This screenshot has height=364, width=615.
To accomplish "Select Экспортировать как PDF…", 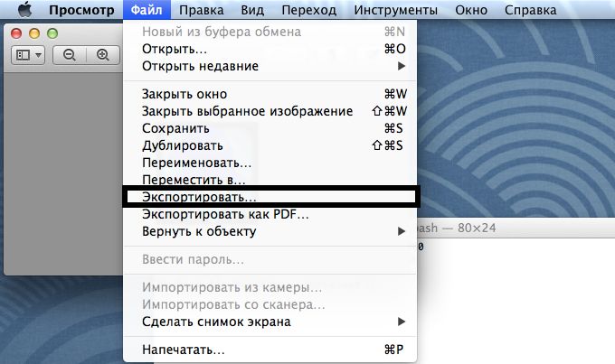I will (x=225, y=214).
